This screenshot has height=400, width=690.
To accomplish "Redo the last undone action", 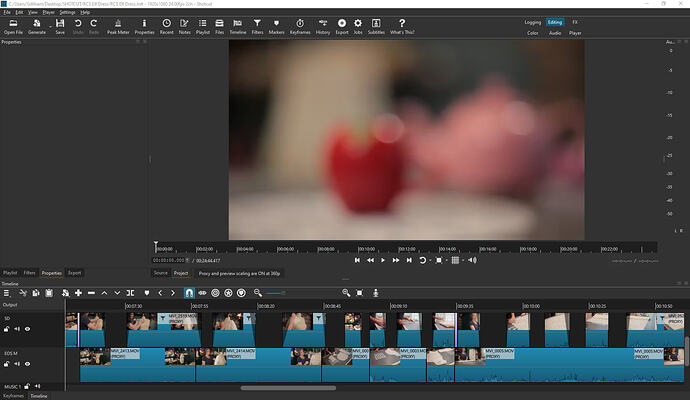I will [94, 26].
